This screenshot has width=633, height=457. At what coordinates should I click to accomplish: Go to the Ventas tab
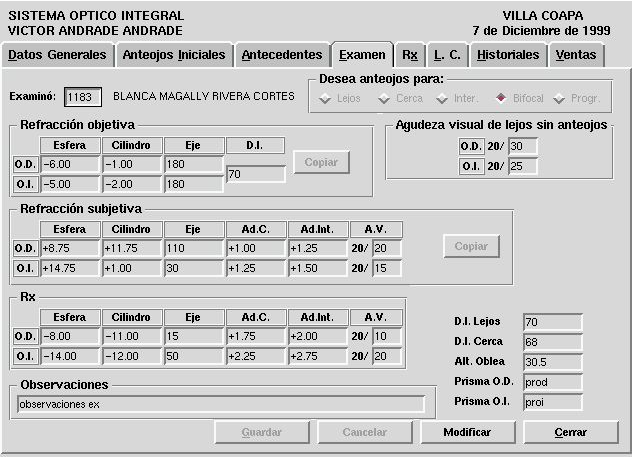[575, 55]
